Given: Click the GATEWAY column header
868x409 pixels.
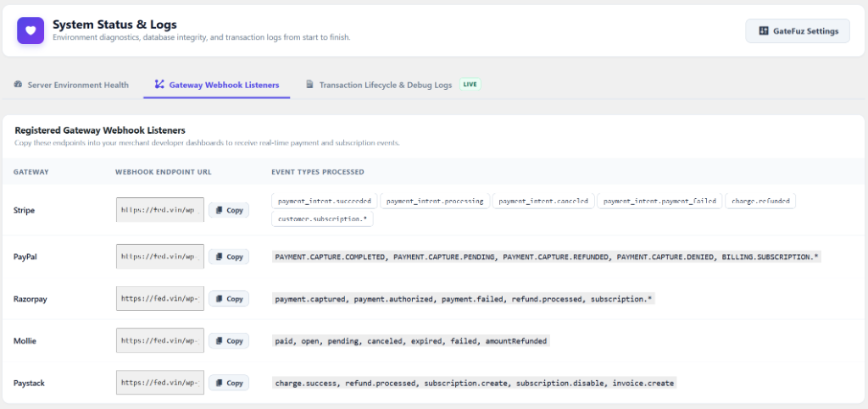Looking at the screenshot, I should pos(31,172).
